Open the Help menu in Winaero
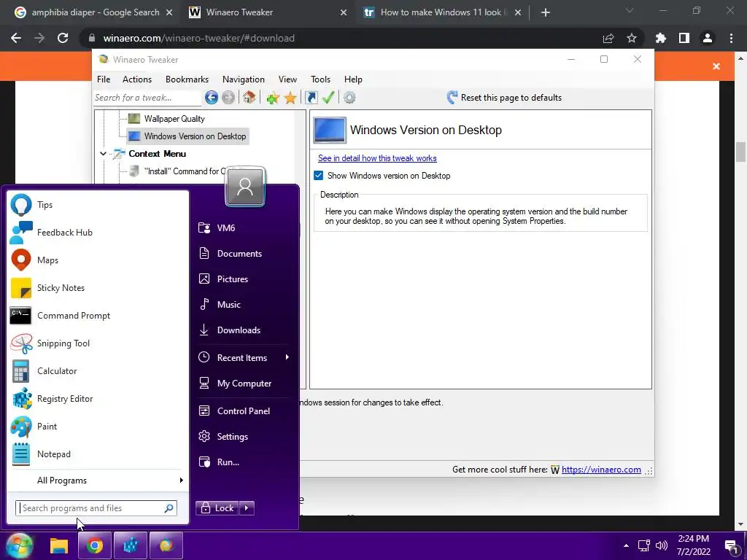The image size is (747, 560). point(354,79)
